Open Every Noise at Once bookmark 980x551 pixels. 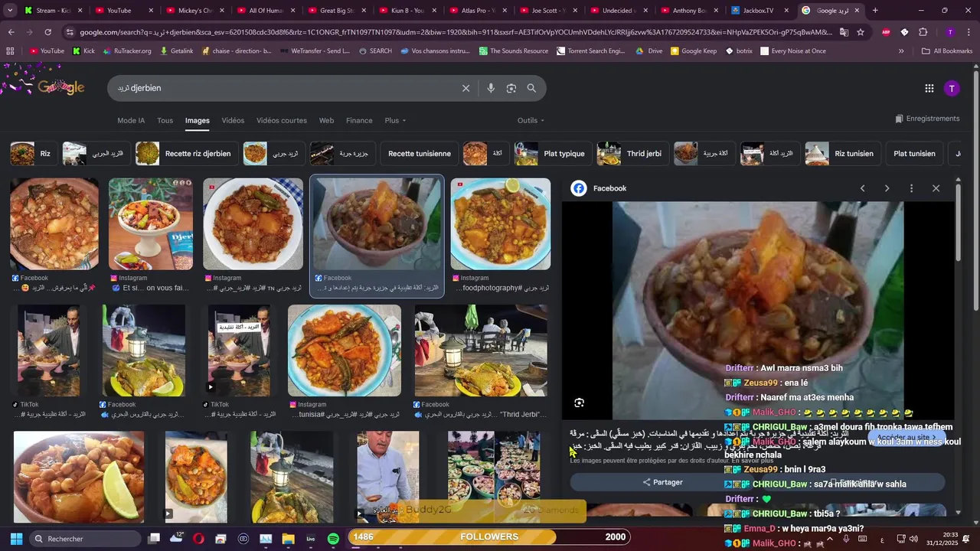pos(792,51)
